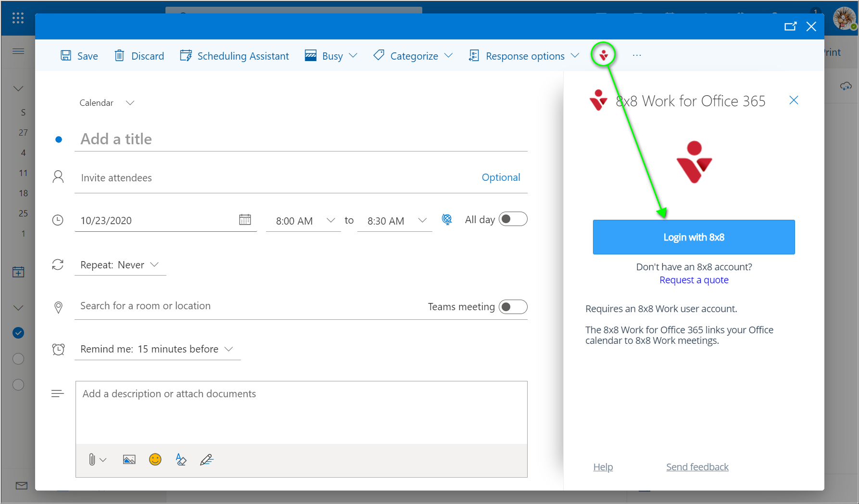Open the more options ellipsis menu
859x504 pixels.
(x=637, y=55)
